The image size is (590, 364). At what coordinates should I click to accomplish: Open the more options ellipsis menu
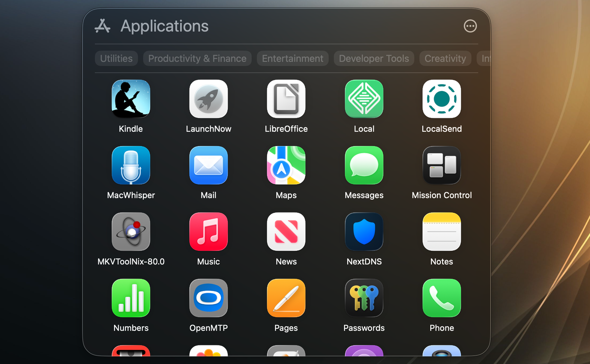pyautogui.click(x=470, y=26)
